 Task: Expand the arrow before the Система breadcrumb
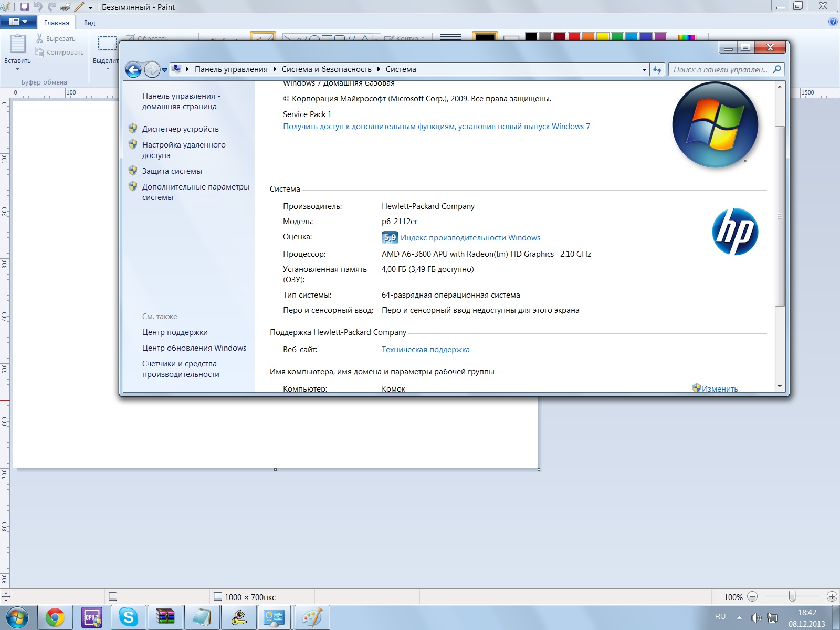pyautogui.click(x=379, y=69)
